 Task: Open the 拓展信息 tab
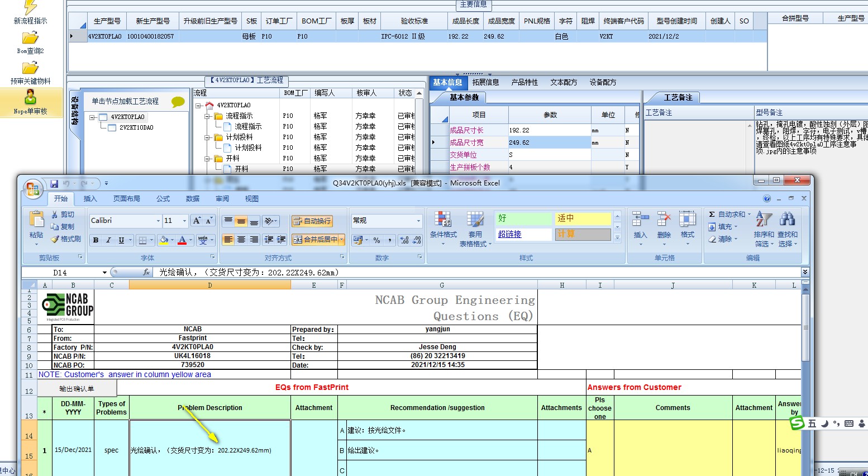[485, 83]
